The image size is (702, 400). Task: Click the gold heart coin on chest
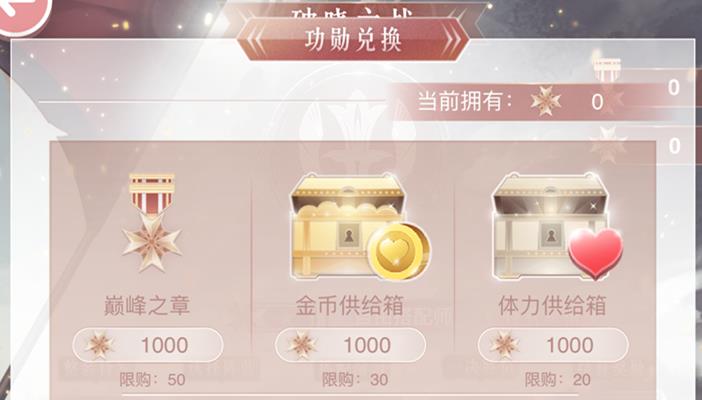coord(399,251)
